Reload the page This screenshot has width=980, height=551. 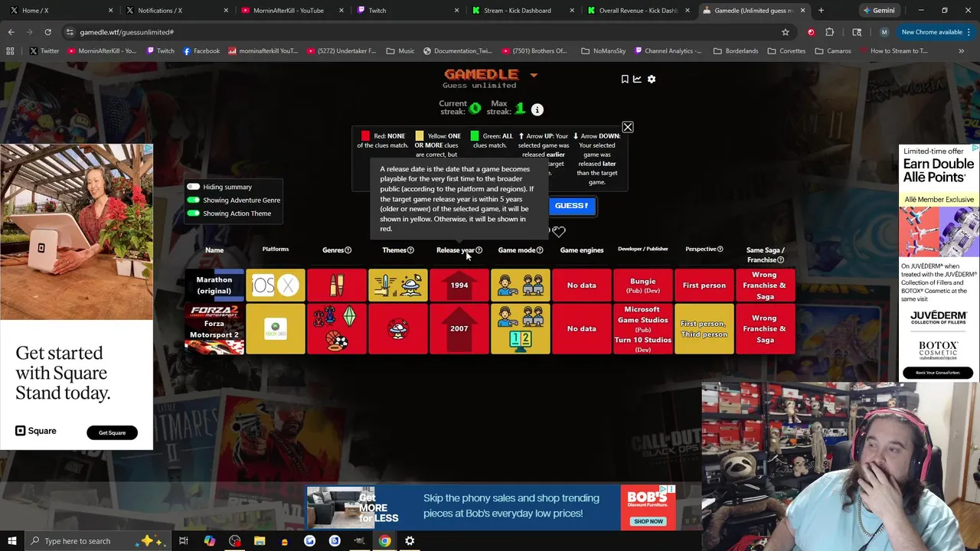(x=47, y=32)
